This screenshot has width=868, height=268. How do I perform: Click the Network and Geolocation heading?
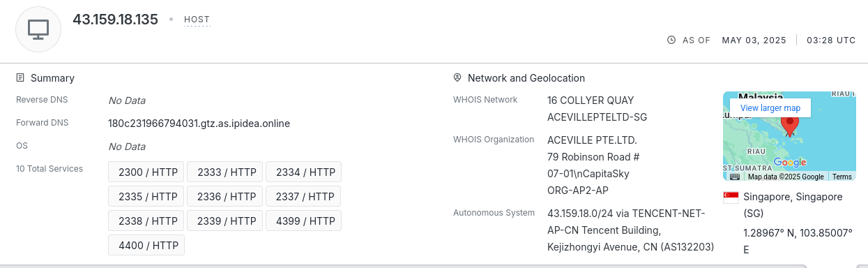526,78
